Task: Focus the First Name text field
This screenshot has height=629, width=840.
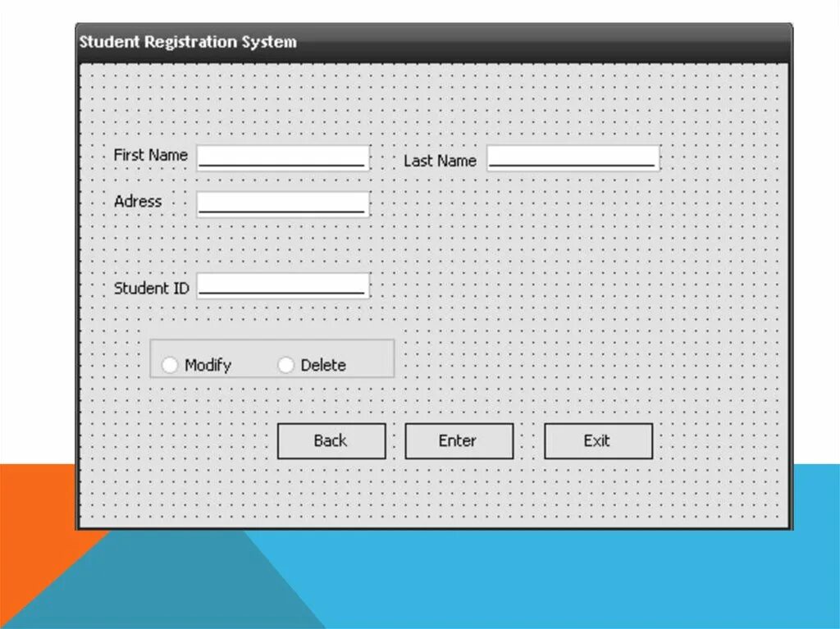Action: click(283, 157)
